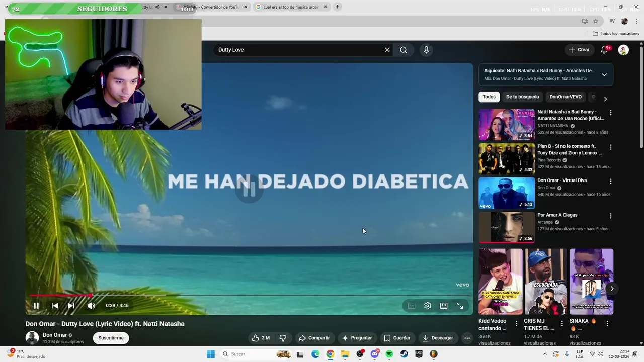Image resolution: width=644 pixels, height=362 pixels.
Task: Open Spotify from the taskbar
Action: click(389, 354)
